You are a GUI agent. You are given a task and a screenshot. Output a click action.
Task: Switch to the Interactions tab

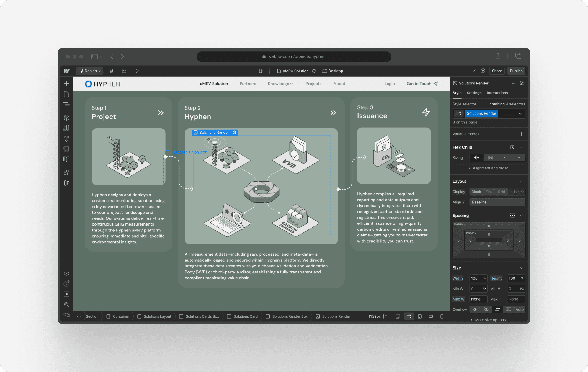click(x=497, y=93)
